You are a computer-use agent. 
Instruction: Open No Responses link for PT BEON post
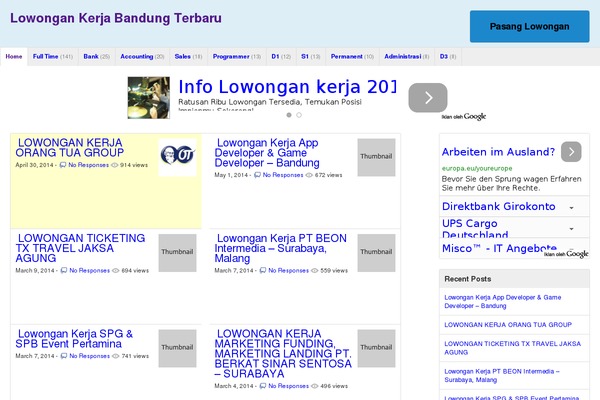[x=289, y=270]
